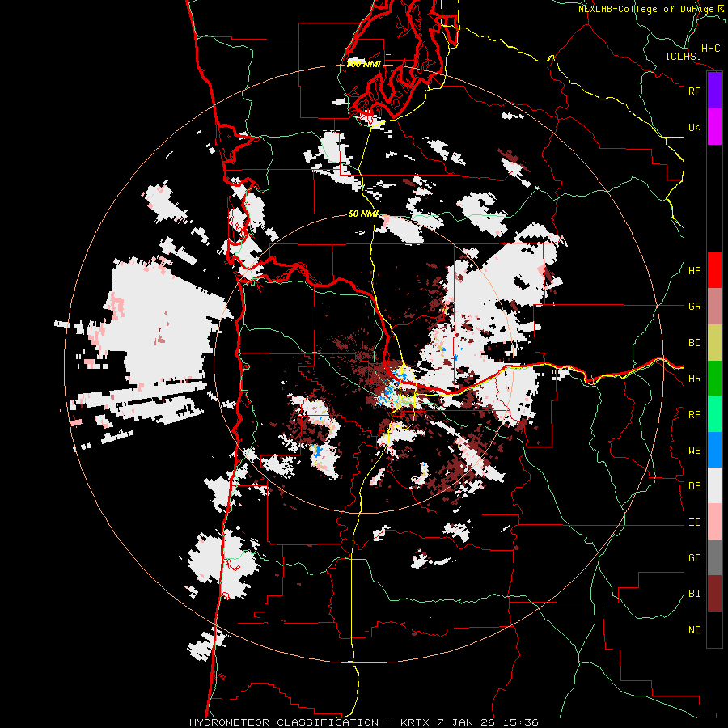Click the KRTX radar site identifier
728x728 pixels.
[416, 722]
